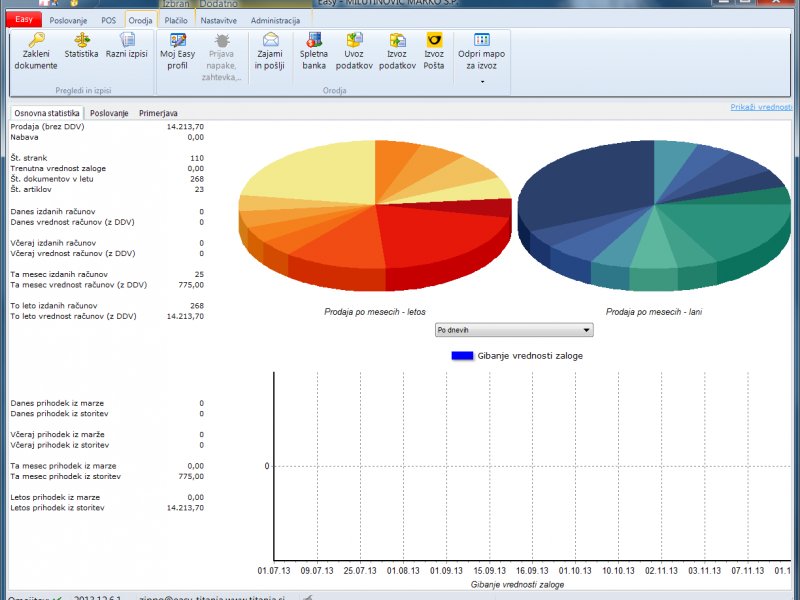The height and width of the screenshot is (600, 800).
Task: Click the Izvoz Pošta icon
Action: click(x=434, y=41)
